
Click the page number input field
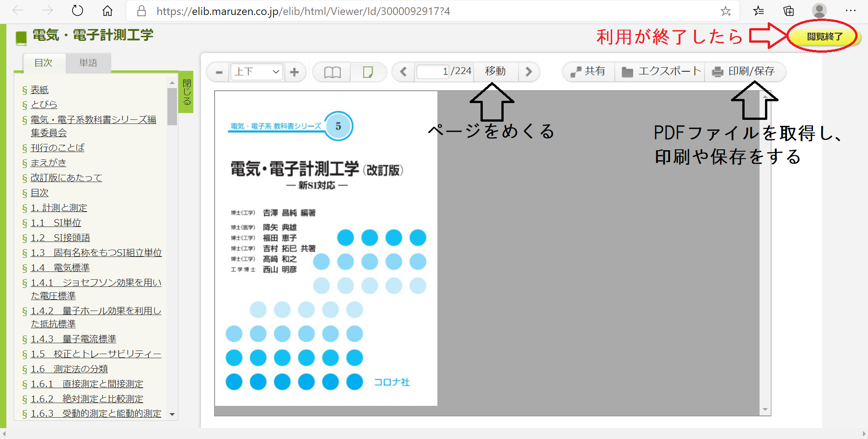coord(433,71)
